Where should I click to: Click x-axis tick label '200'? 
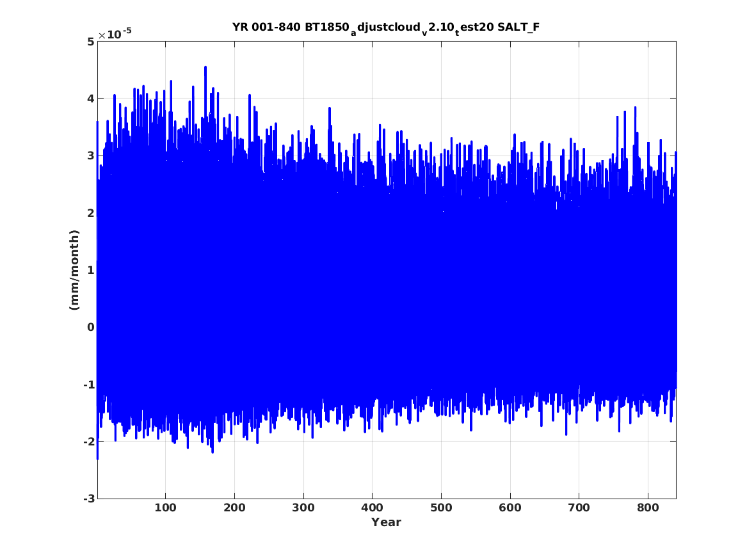[x=234, y=508]
